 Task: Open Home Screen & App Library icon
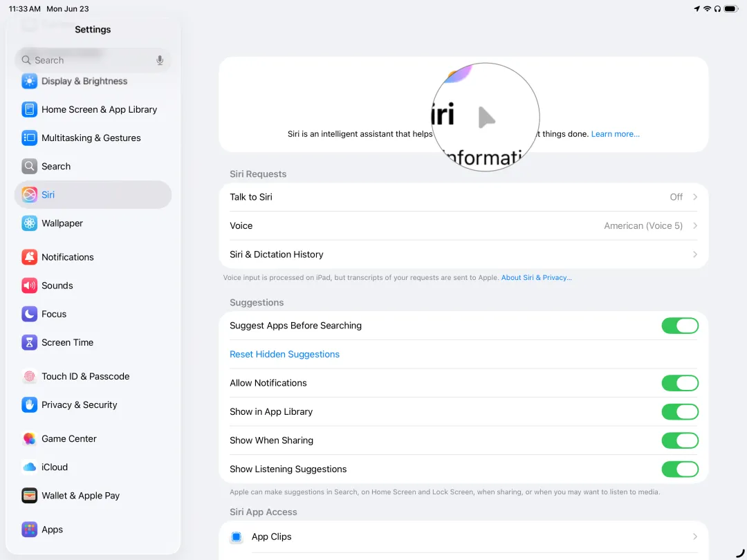pos(29,109)
